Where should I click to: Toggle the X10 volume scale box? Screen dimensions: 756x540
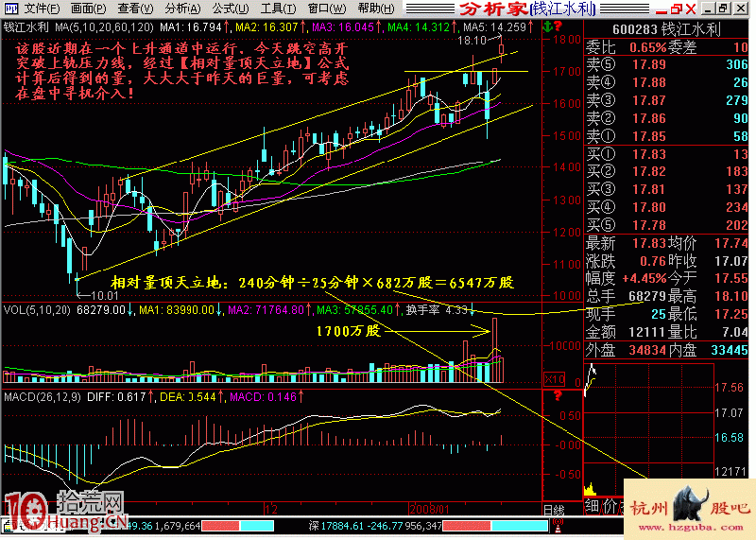(554, 379)
